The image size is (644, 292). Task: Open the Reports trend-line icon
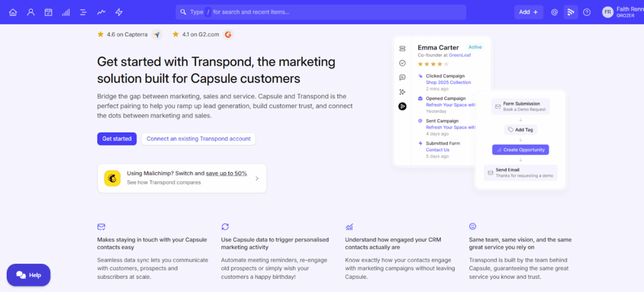pyautogui.click(x=101, y=12)
